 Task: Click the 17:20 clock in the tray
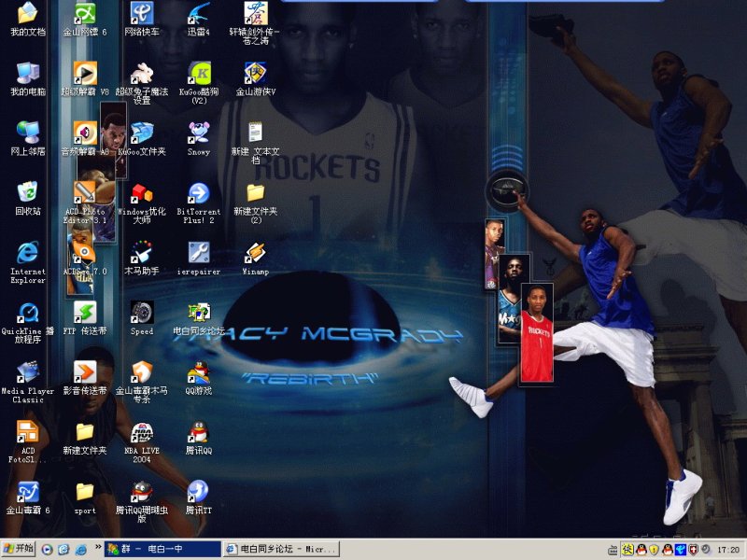pos(727,549)
